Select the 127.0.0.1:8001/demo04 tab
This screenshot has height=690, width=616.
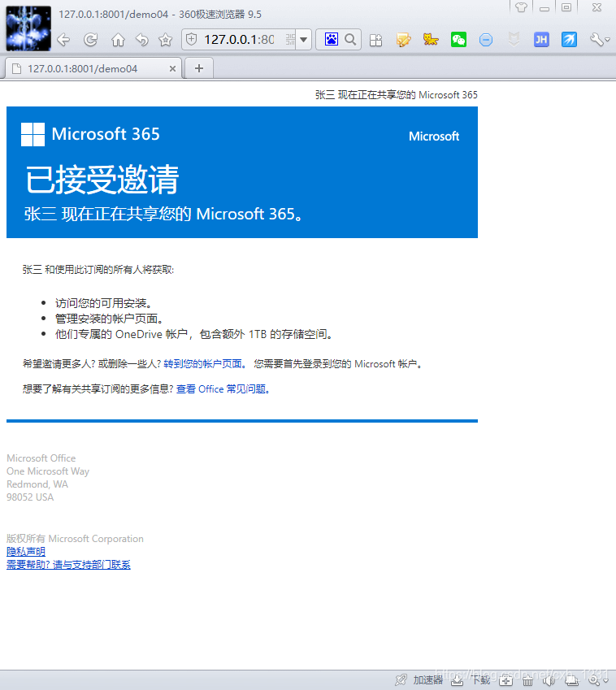pos(93,68)
